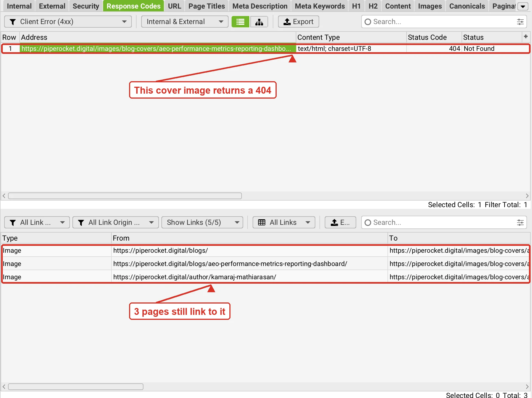This screenshot has width=532, height=398.
Task: Open the H2 tab
Action: pos(373,6)
